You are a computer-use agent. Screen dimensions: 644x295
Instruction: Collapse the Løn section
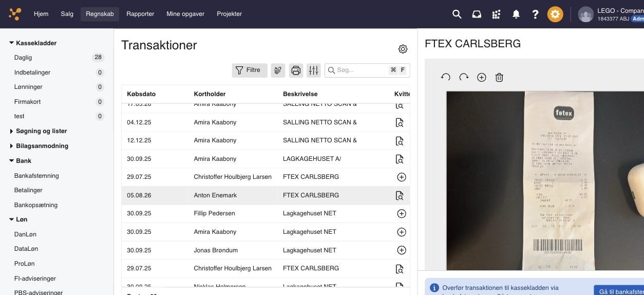pyautogui.click(x=11, y=219)
